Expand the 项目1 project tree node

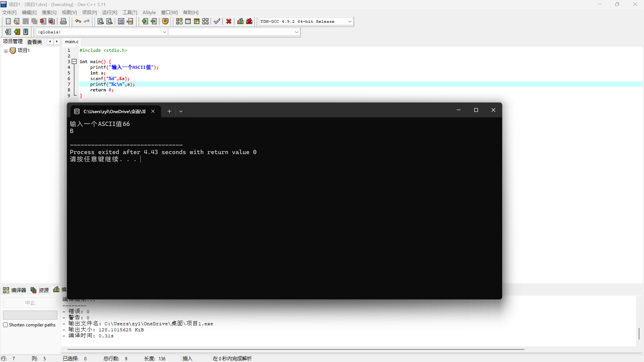(x=6, y=51)
